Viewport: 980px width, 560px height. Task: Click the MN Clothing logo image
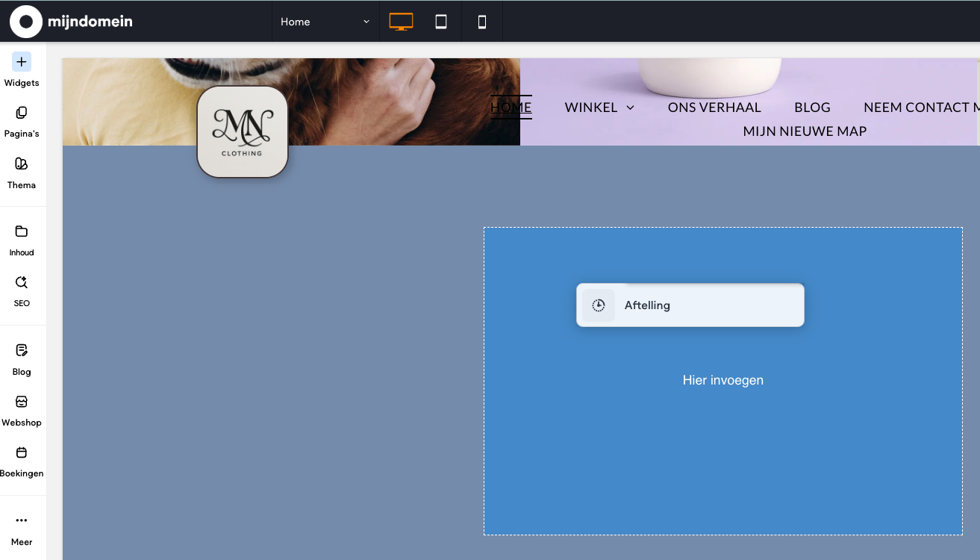(x=243, y=132)
